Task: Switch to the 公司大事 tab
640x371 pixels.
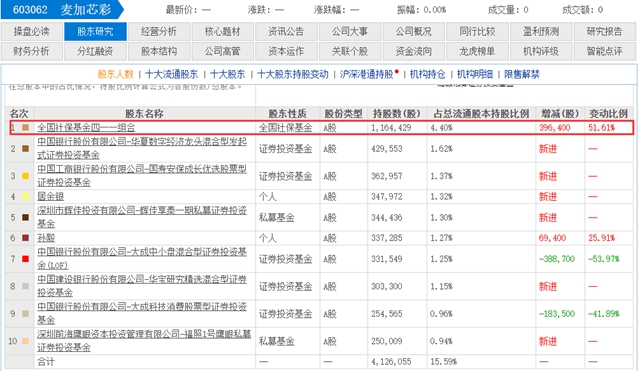Action: (350, 31)
